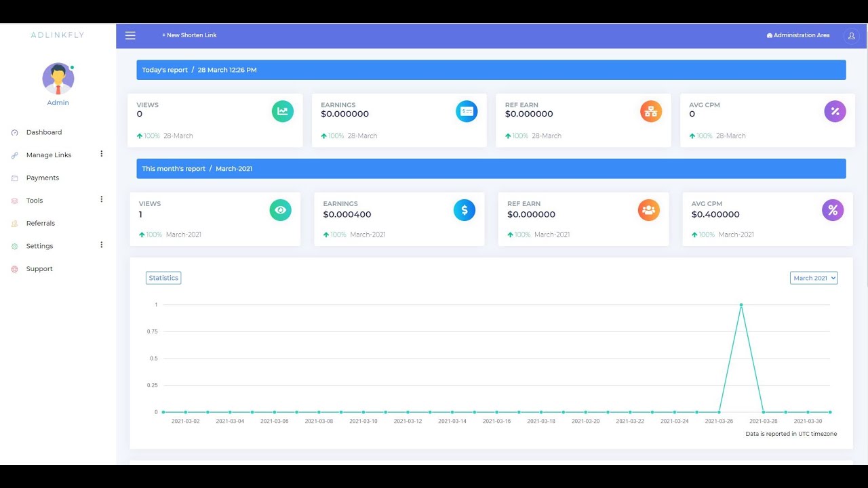Viewport: 868px width, 488px height.
Task: Open the Administration Area link
Action: [798, 35]
